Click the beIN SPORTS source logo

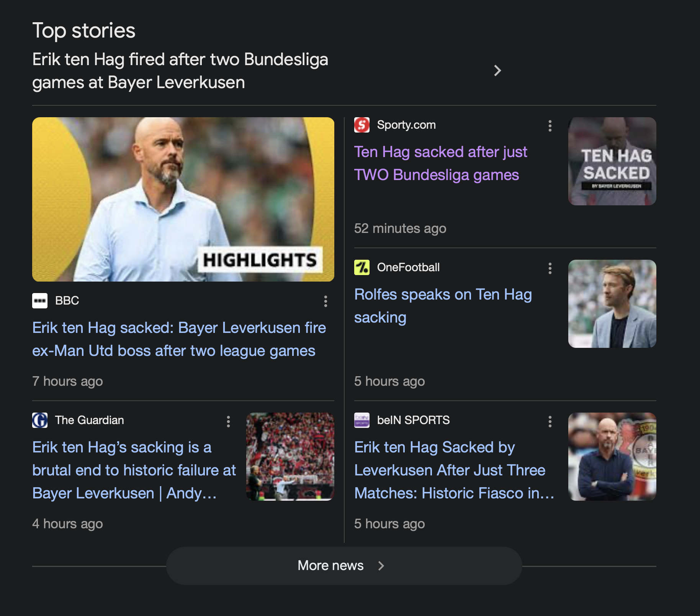[362, 420]
